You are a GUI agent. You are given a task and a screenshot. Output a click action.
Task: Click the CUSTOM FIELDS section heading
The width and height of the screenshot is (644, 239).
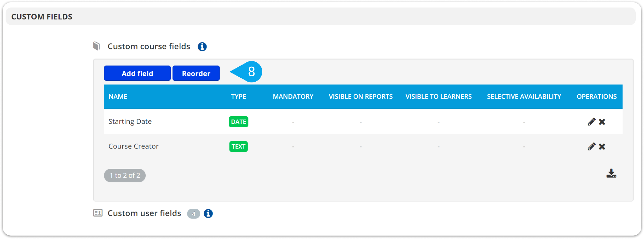[42, 17]
